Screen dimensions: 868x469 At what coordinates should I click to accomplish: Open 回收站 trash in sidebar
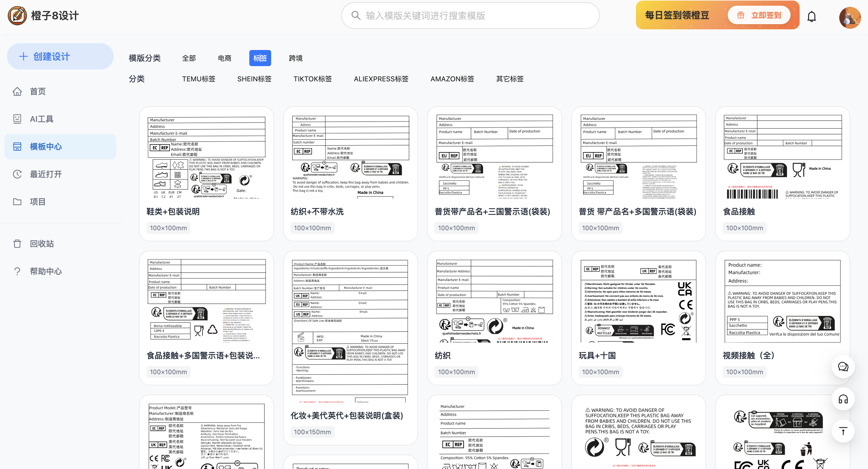[x=41, y=244]
